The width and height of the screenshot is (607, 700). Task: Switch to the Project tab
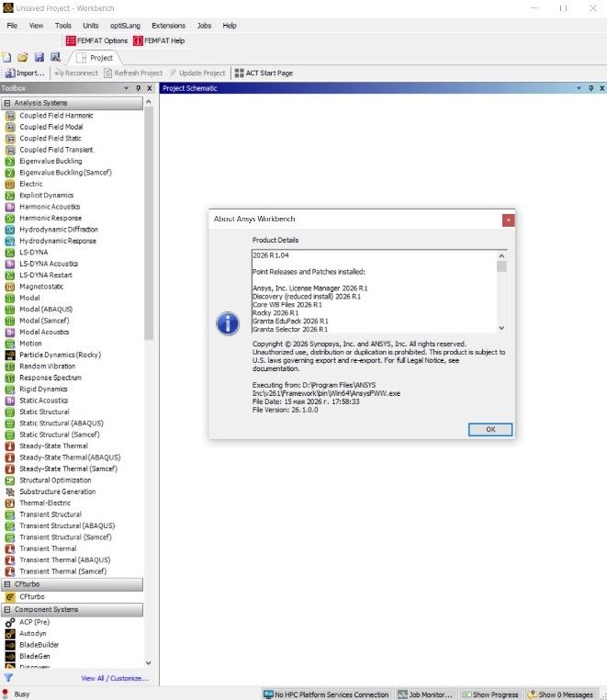(96, 58)
